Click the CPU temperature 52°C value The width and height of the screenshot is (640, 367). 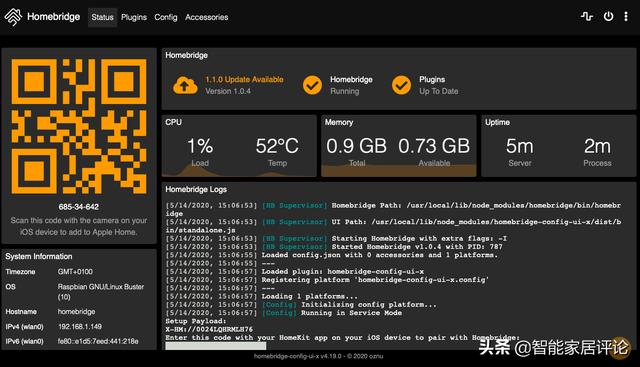click(277, 146)
